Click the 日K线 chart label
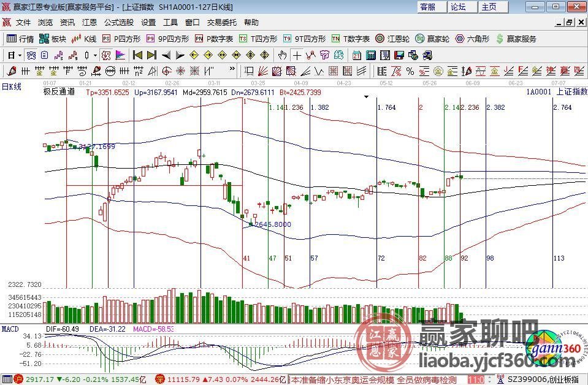Image resolution: width=588 pixels, height=385 pixels. pyautogui.click(x=12, y=87)
